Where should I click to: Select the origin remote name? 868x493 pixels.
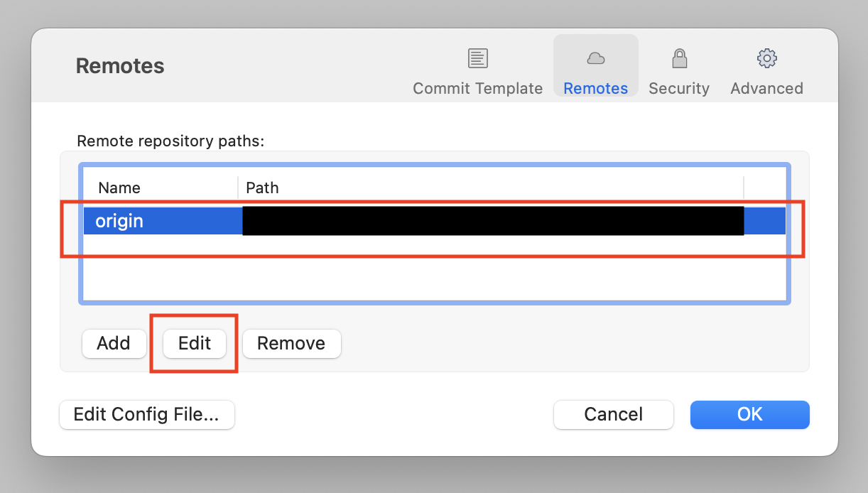(119, 221)
